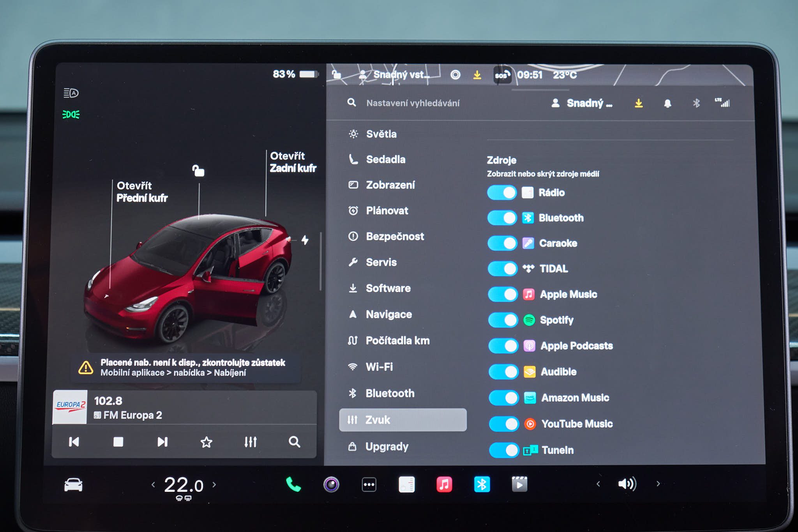Image resolution: width=798 pixels, height=532 pixels.
Task: Tap the car controls icon
Action: 73,485
